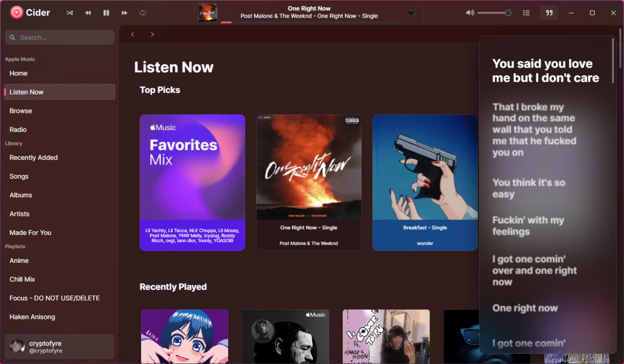Screen dimensions: 624x364
Task: Open Haken Anisong playlist
Action: (x=60, y=317)
